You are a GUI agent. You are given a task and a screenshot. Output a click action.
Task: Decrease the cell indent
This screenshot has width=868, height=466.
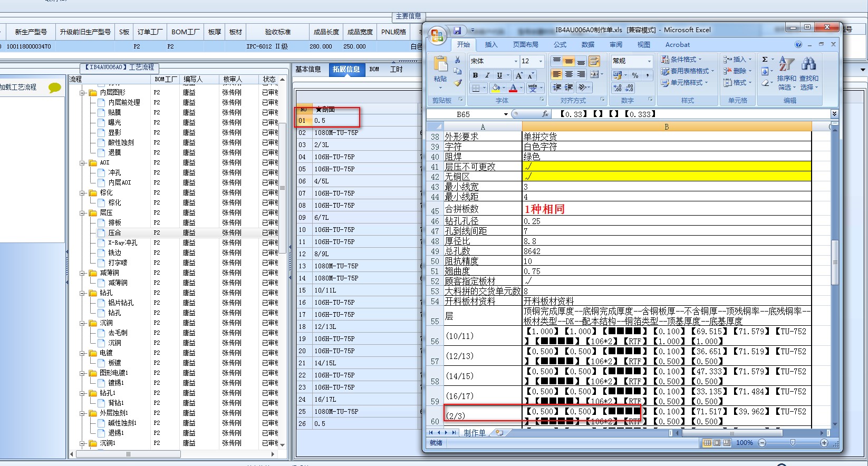[x=557, y=88]
